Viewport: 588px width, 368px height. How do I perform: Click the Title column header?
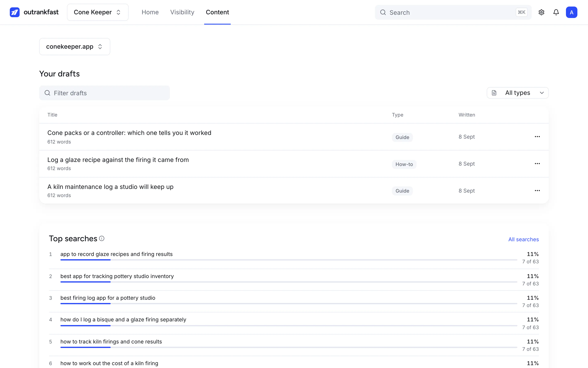pyautogui.click(x=52, y=115)
